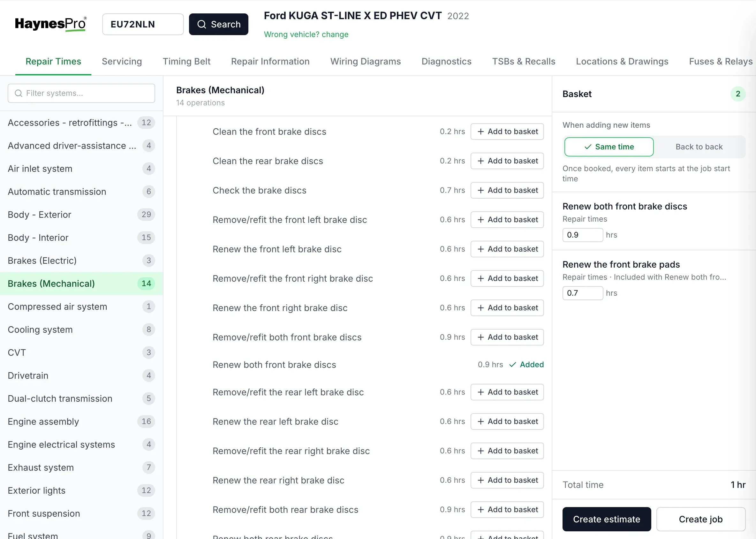Screen dimensions: 756x539
Task: Add Renew the rear right brake disc to basket
Action: (507, 480)
